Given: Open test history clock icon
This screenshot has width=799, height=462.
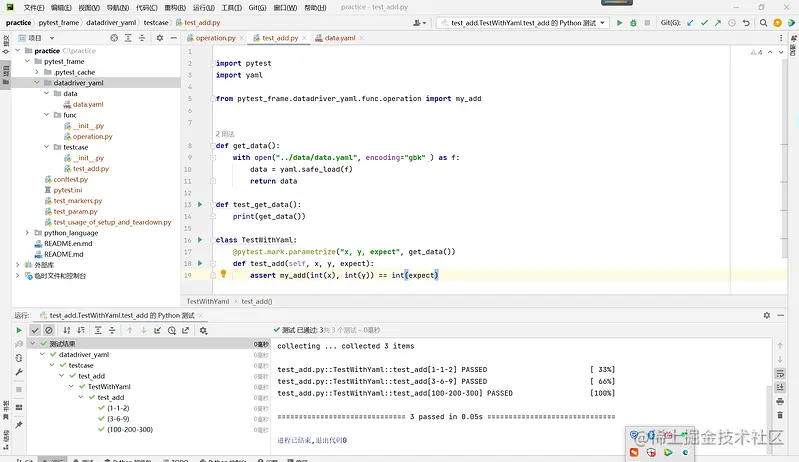Looking at the screenshot, I should point(172,331).
